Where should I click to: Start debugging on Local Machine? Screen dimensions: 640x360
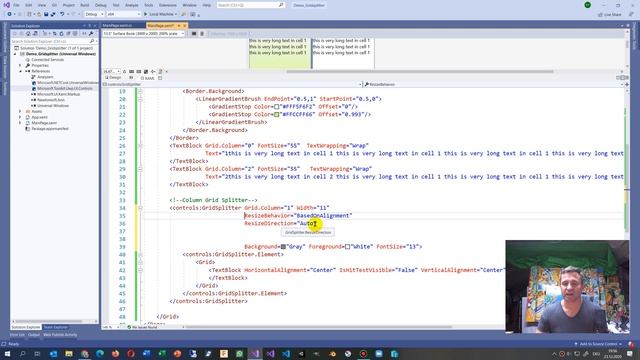[161, 14]
